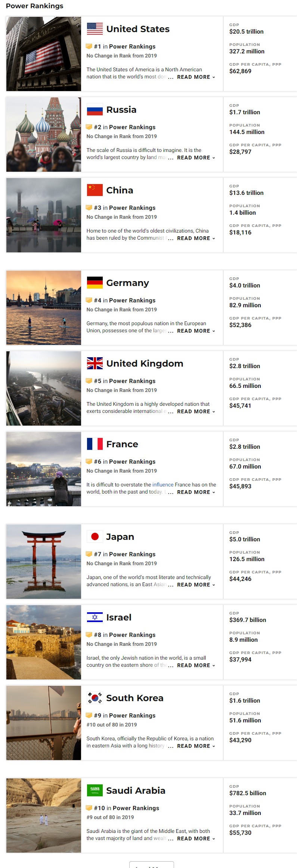Viewport: 297px width, 868px height.
Task: Click the China skyline thumbnail image
Action: coord(44,215)
